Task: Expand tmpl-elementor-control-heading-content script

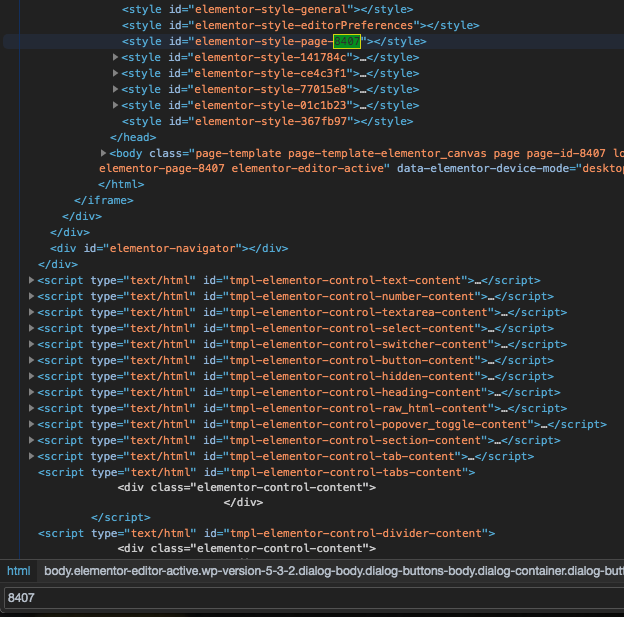Action: 31,392
